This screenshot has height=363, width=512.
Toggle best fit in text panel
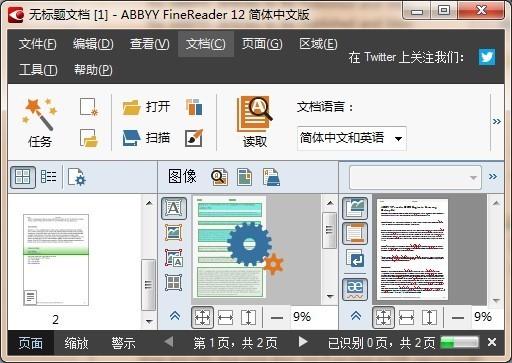click(383, 317)
